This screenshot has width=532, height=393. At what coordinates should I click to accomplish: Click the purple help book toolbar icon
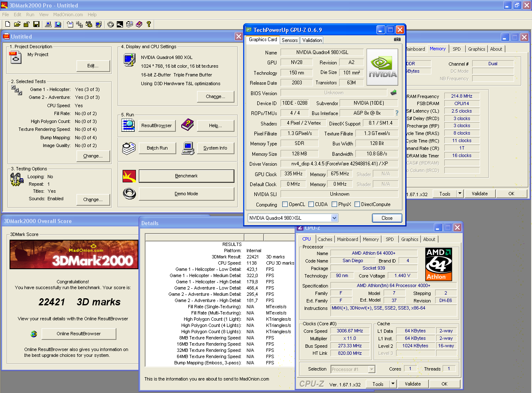(139, 25)
